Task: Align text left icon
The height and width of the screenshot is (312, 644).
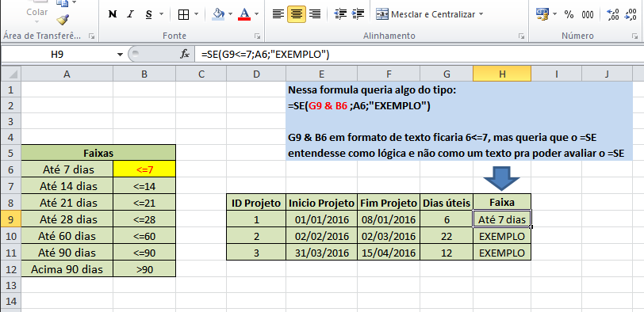Action: tap(278, 14)
